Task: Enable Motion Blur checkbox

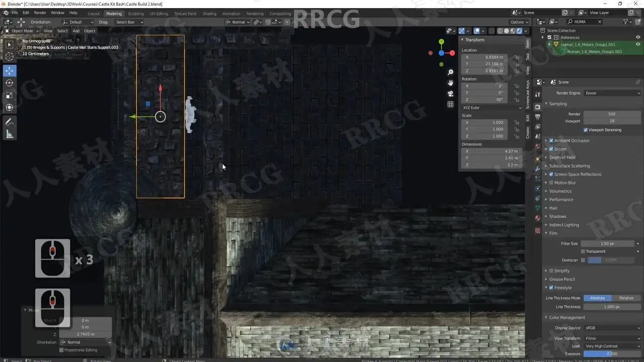Action: 551,183
